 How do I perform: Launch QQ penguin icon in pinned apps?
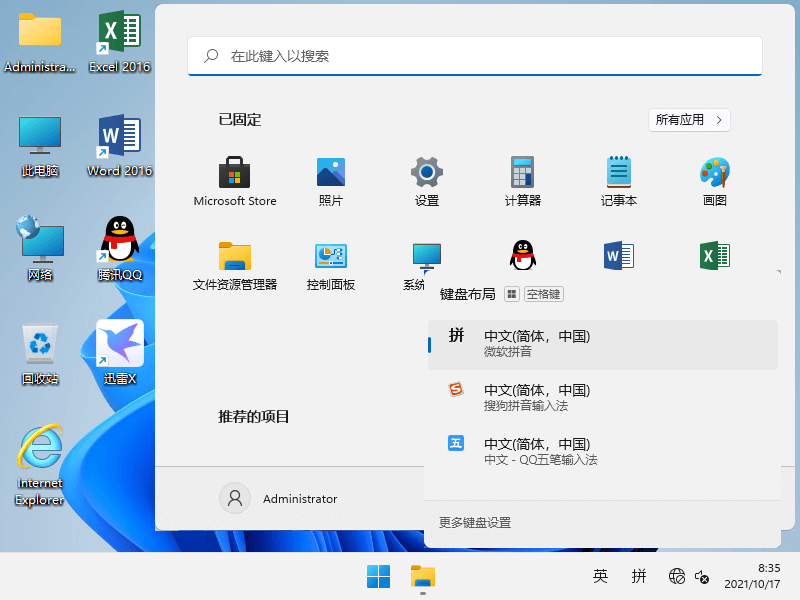522,255
